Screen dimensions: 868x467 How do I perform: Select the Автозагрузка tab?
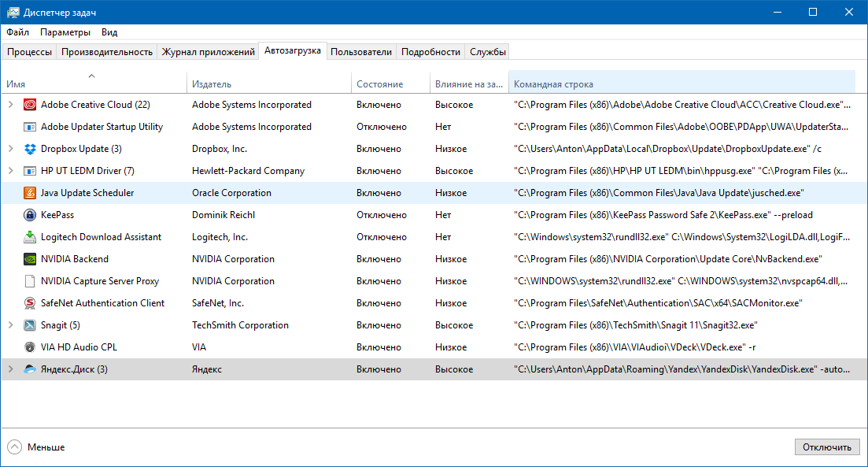tap(292, 50)
